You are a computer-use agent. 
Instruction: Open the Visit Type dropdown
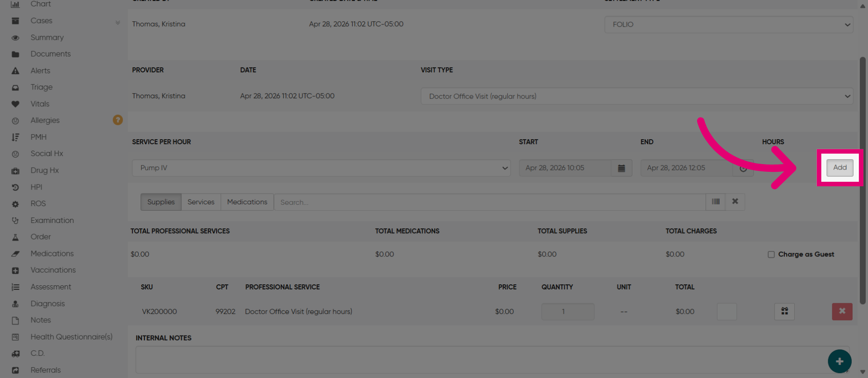637,96
